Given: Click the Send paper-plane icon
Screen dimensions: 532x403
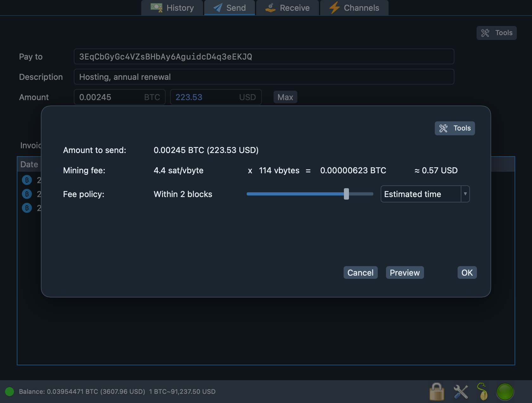Looking at the screenshot, I should click(x=218, y=8).
